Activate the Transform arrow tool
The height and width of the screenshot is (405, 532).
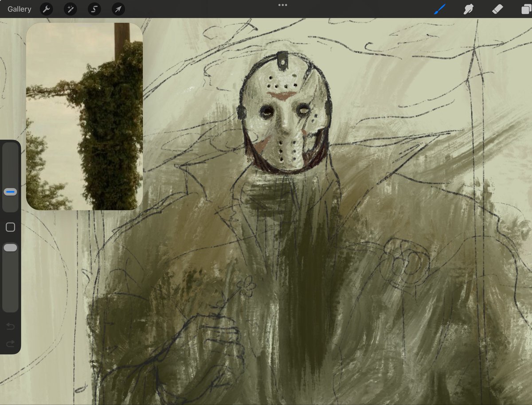117,9
